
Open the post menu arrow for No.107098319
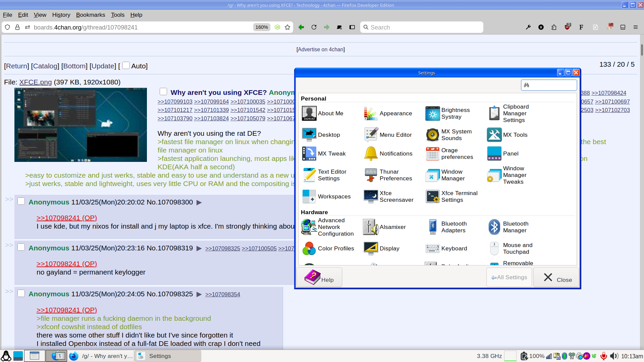coord(199,248)
